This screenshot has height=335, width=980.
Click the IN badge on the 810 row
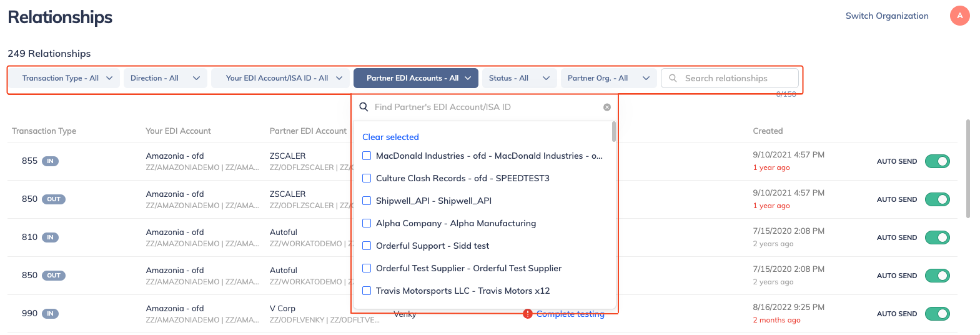pyautogui.click(x=50, y=237)
